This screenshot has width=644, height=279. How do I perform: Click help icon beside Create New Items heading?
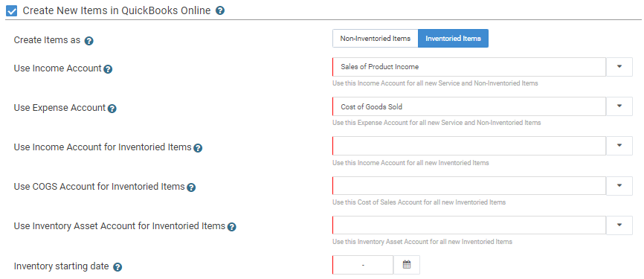pyautogui.click(x=219, y=10)
